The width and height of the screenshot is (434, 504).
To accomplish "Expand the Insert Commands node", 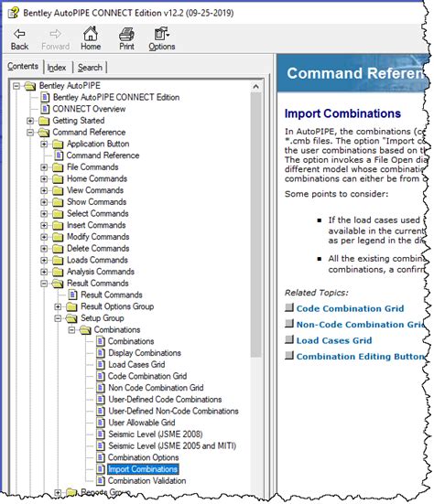I will click(44, 225).
